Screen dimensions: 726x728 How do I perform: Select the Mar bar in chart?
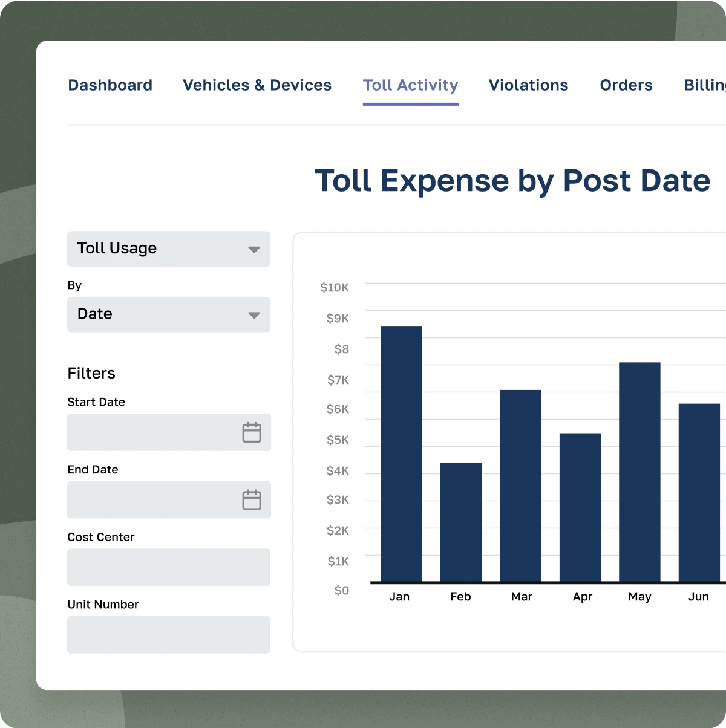click(520, 486)
